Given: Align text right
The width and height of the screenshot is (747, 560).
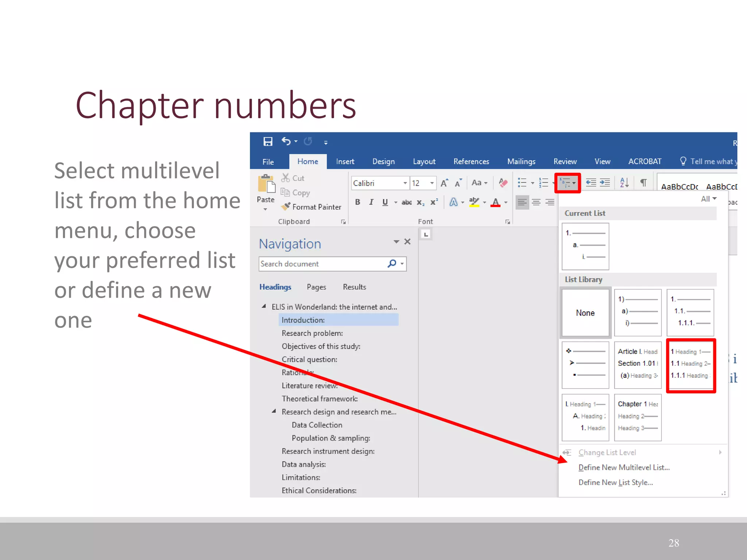Looking at the screenshot, I should point(550,202).
